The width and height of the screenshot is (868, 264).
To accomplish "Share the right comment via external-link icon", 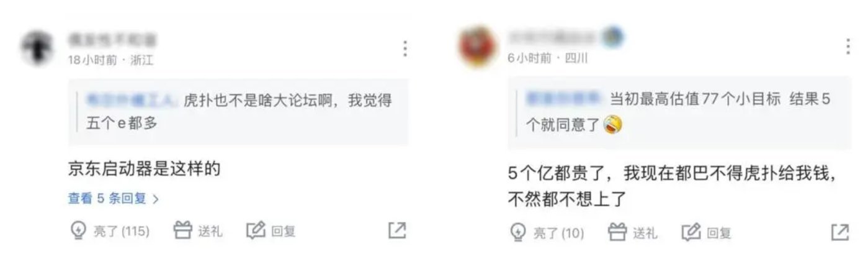I will (839, 232).
